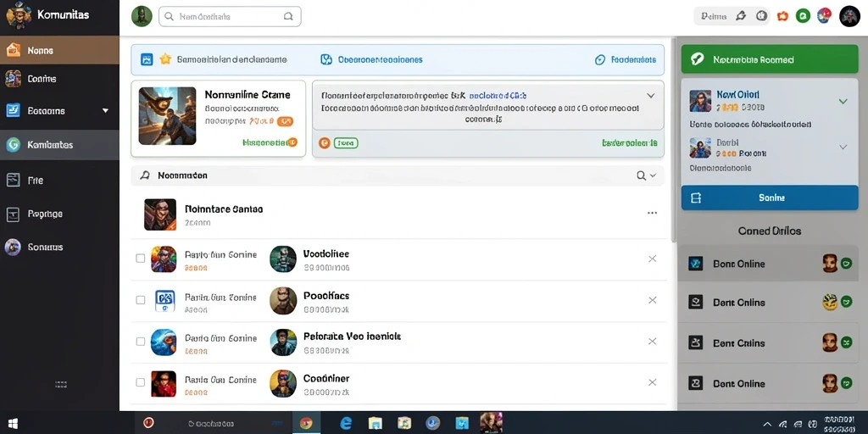Click the magnifier at search field's right end
The image size is (868, 434).
point(288,17)
